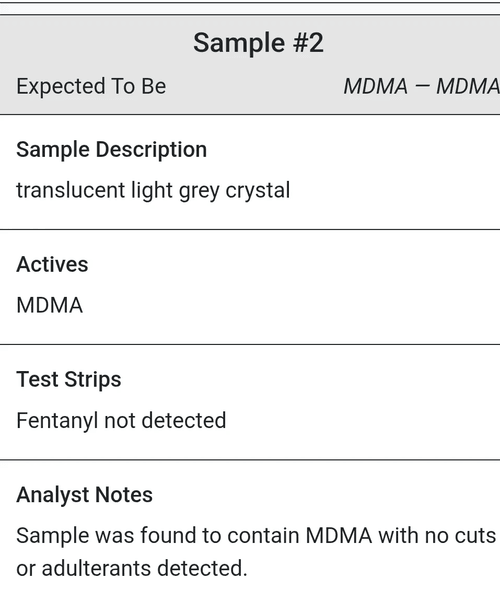Select the Fentanyl not detected result
Image resolution: width=500 pixels, height=599 pixels.
click(x=121, y=421)
